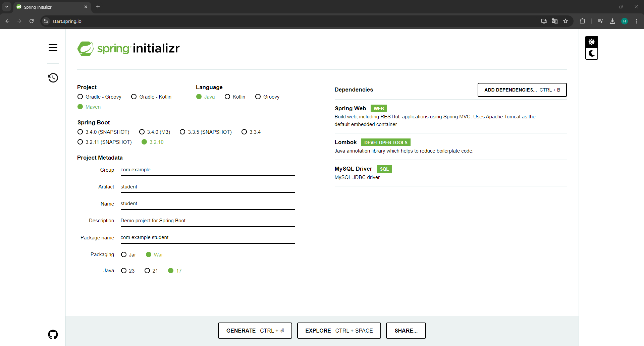Click the address bar URL
The height and width of the screenshot is (346, 644).
[x=67, y=21]
